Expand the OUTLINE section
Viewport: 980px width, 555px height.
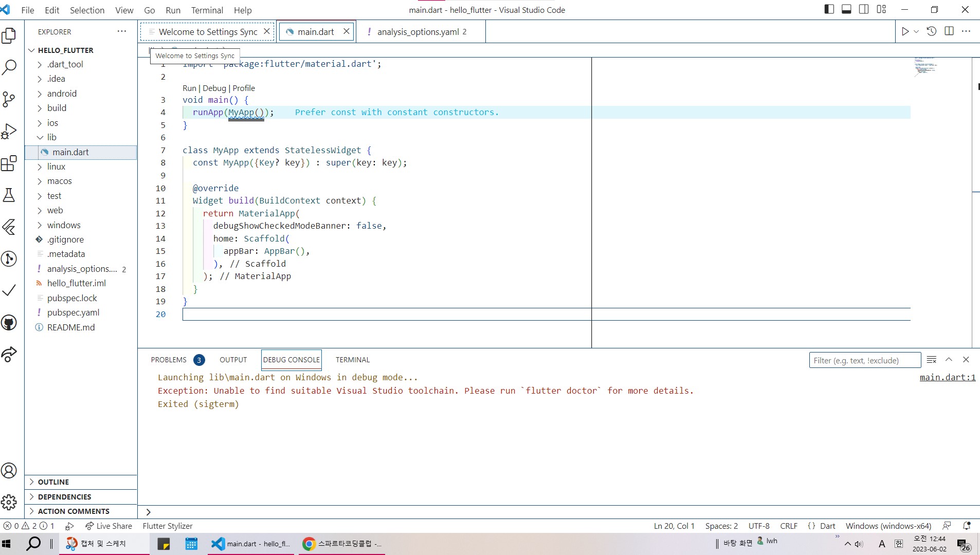[x=81, y=482]
